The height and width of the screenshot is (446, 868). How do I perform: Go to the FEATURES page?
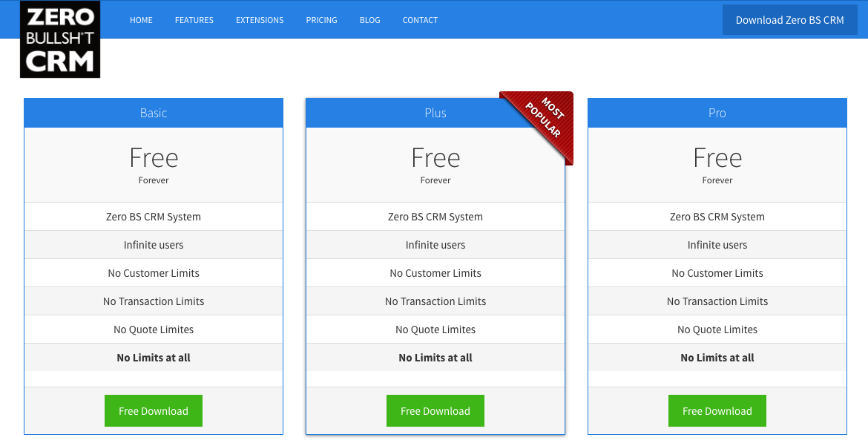coord(194,20)
